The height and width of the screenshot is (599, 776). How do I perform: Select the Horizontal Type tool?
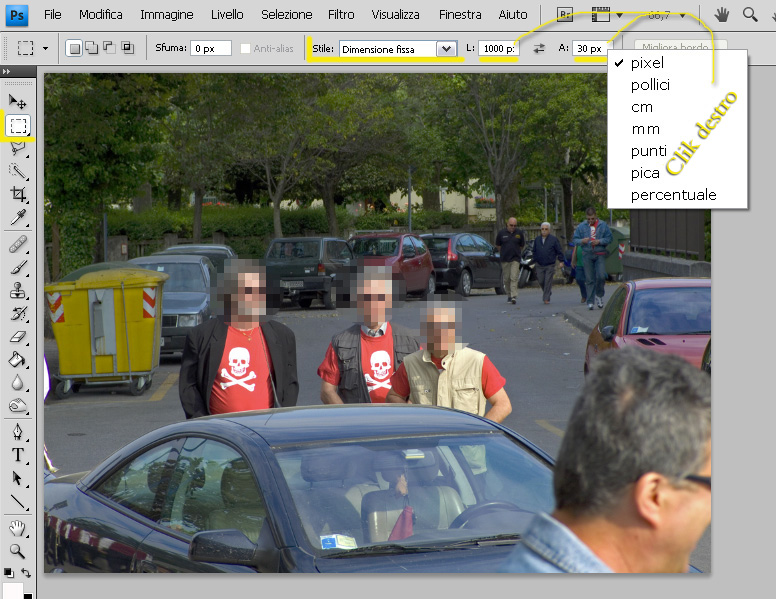tap(18, 455)
